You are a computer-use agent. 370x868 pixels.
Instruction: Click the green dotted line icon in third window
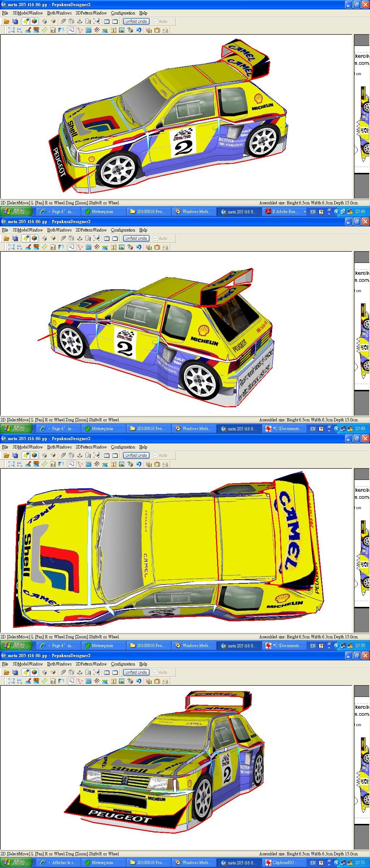pos(45,464)
